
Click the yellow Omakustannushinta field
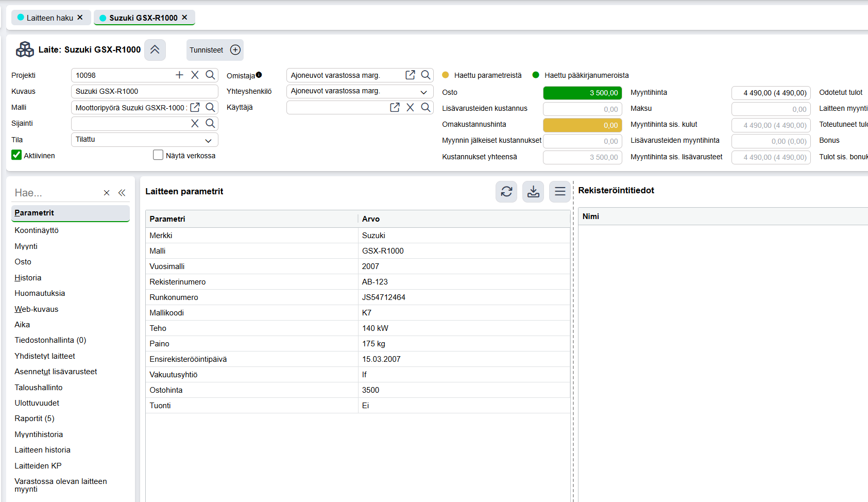[582, 125]
